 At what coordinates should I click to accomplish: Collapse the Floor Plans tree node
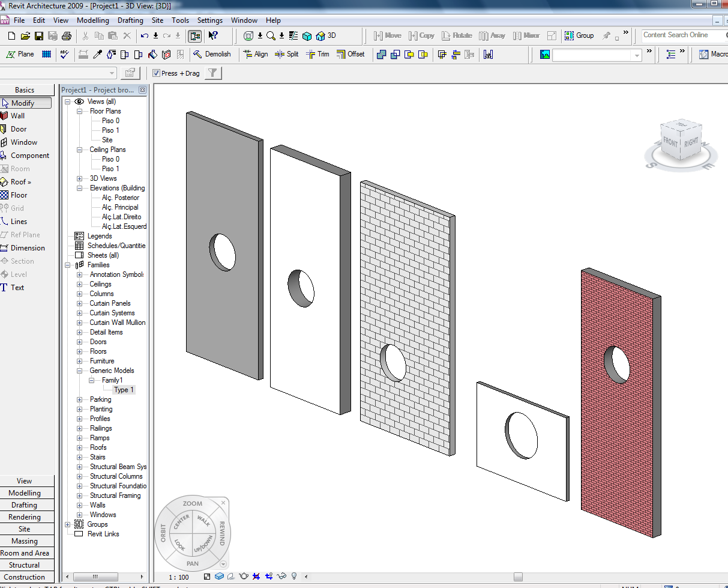point(80,111)
